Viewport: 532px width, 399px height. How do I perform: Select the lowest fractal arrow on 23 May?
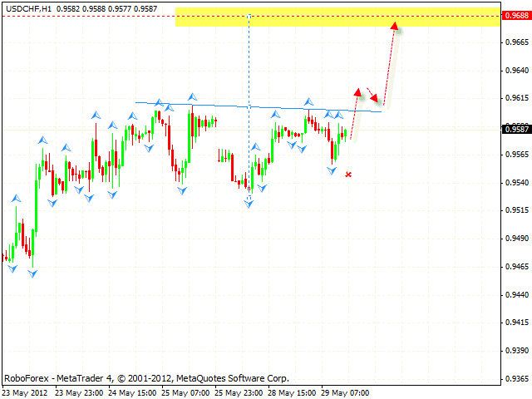point(32,272)
